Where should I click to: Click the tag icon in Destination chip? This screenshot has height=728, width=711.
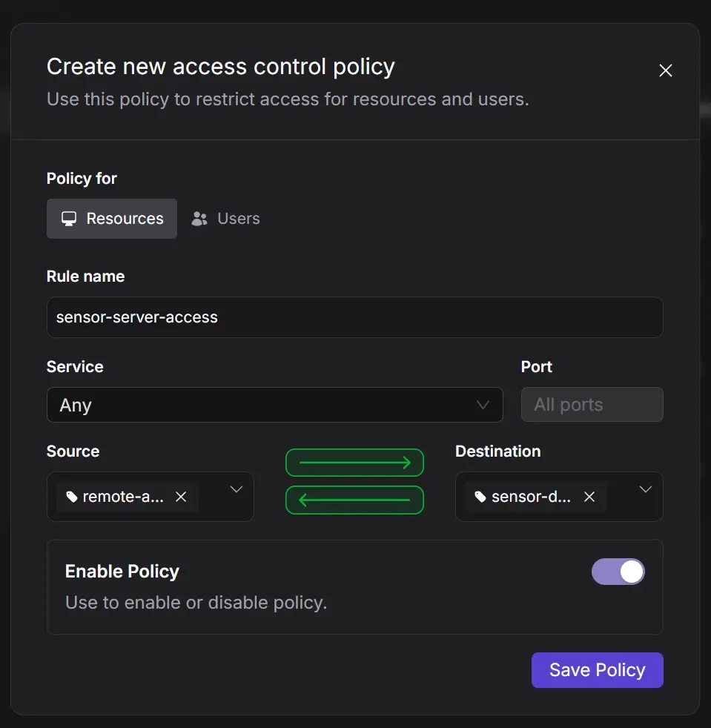click(x=480, y=497)
